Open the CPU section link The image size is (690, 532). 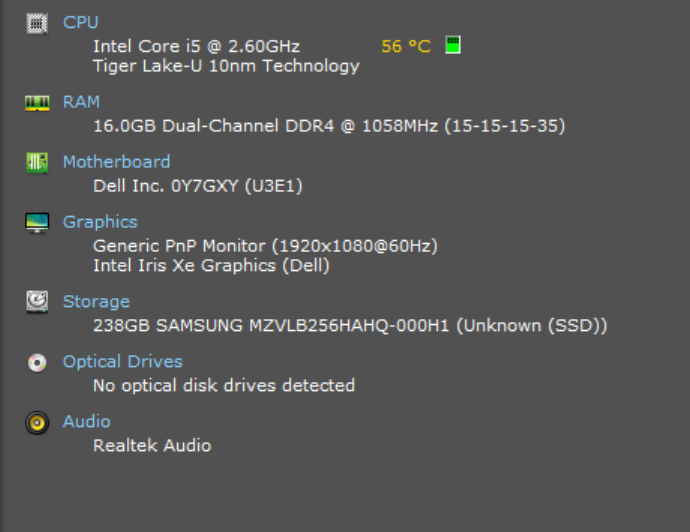coord(81,22)
